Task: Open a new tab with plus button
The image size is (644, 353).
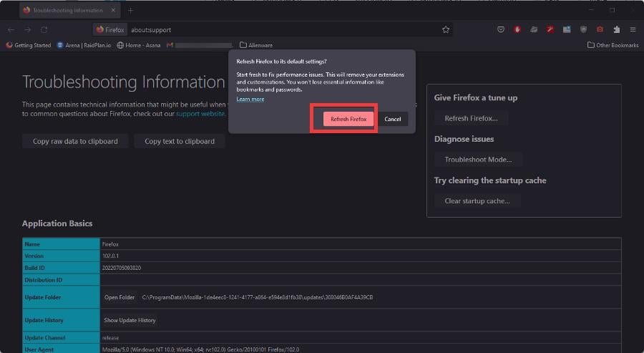Action: pyautogui.click(x=130, y=11)
